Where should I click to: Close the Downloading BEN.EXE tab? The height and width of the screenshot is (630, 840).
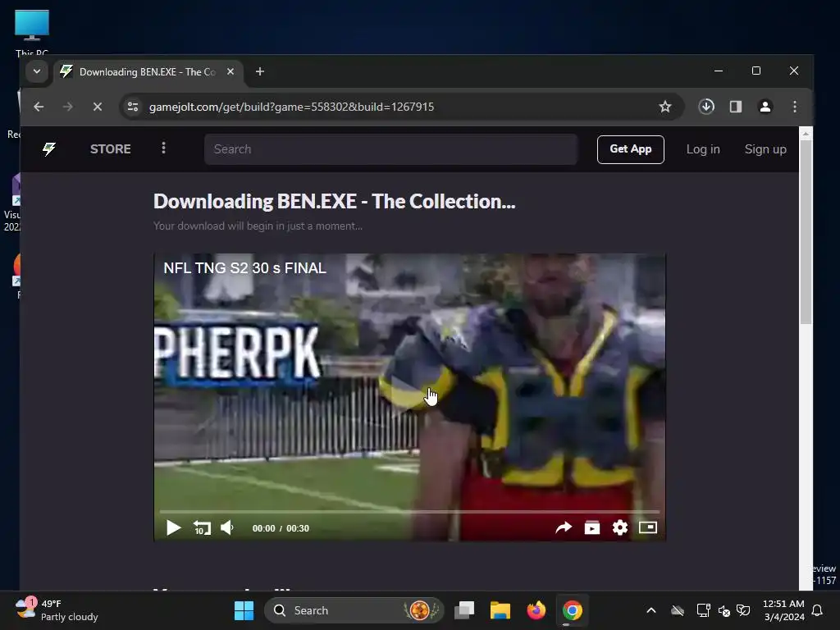coord(231,71)
